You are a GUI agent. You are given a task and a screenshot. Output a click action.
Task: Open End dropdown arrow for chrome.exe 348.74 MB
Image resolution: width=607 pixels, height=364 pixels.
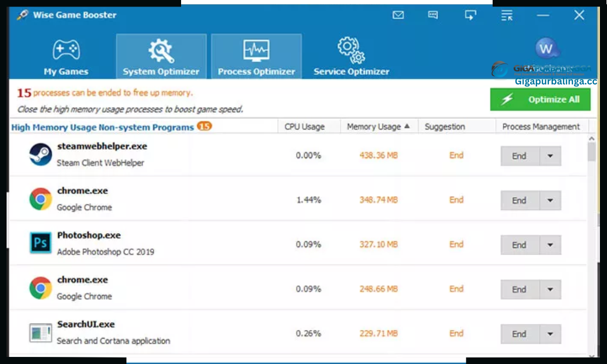click(x=550, y=200)
